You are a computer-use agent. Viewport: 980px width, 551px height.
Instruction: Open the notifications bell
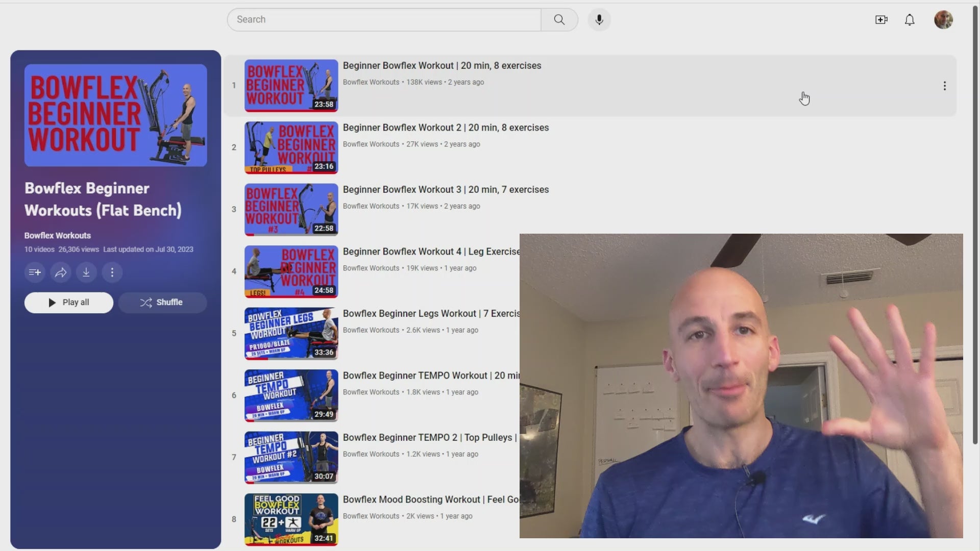point(910,19)
